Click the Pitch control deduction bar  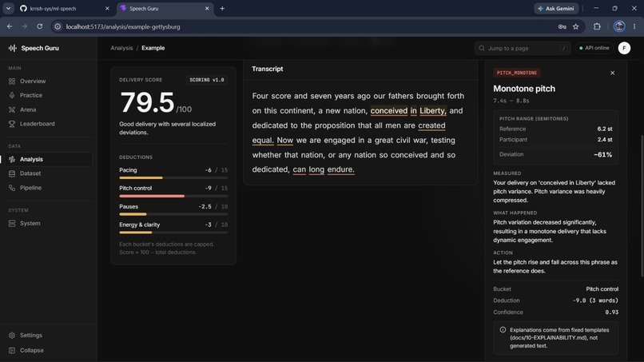pos(173,196)
